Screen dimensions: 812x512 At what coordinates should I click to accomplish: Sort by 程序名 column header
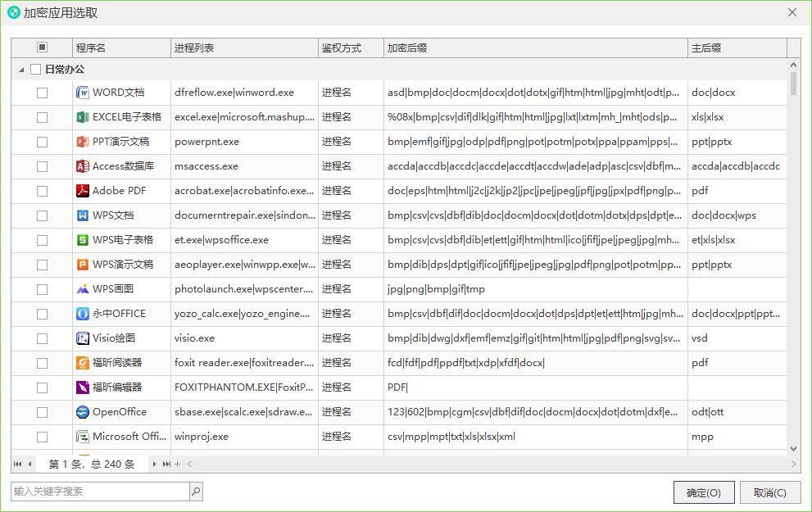tap(121, 48)
